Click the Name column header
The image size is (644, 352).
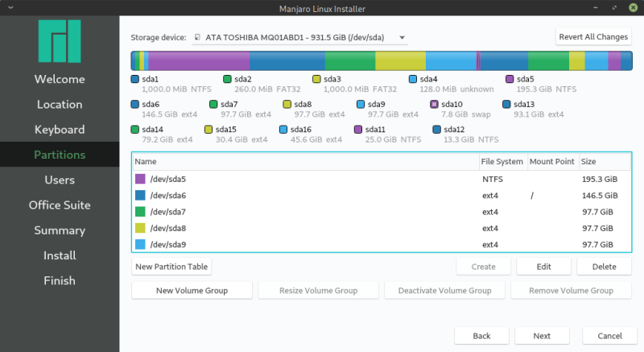[306, 161]
